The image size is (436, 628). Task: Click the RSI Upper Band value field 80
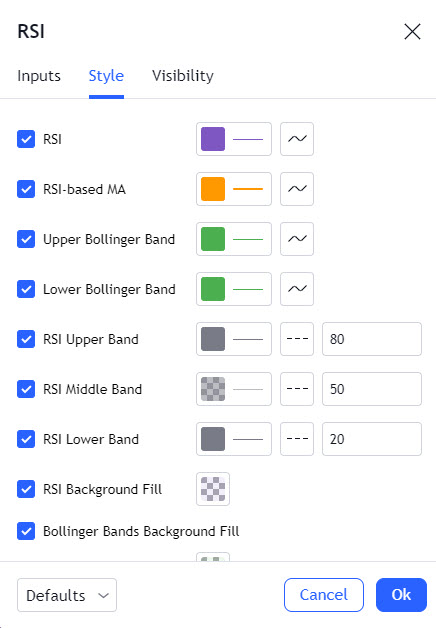pyautogui.click(x=372, y=339)
